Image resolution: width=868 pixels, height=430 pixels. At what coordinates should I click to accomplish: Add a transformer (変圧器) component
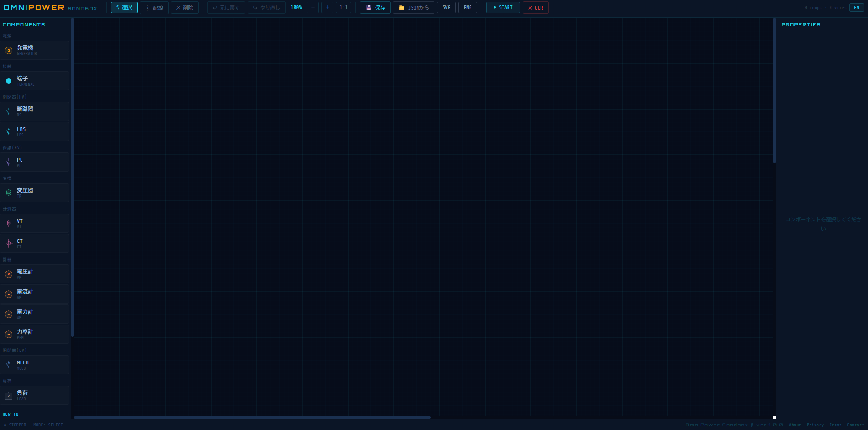pyautogui.click(x=35, y=193)
